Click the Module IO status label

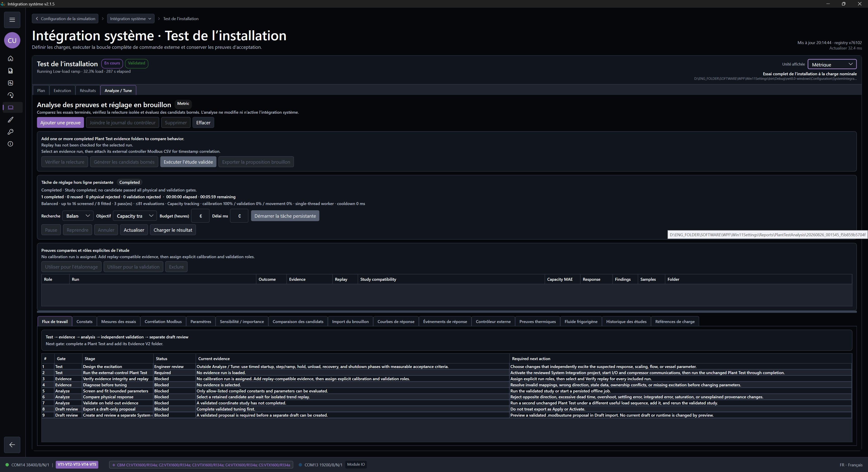coord(356,465)
